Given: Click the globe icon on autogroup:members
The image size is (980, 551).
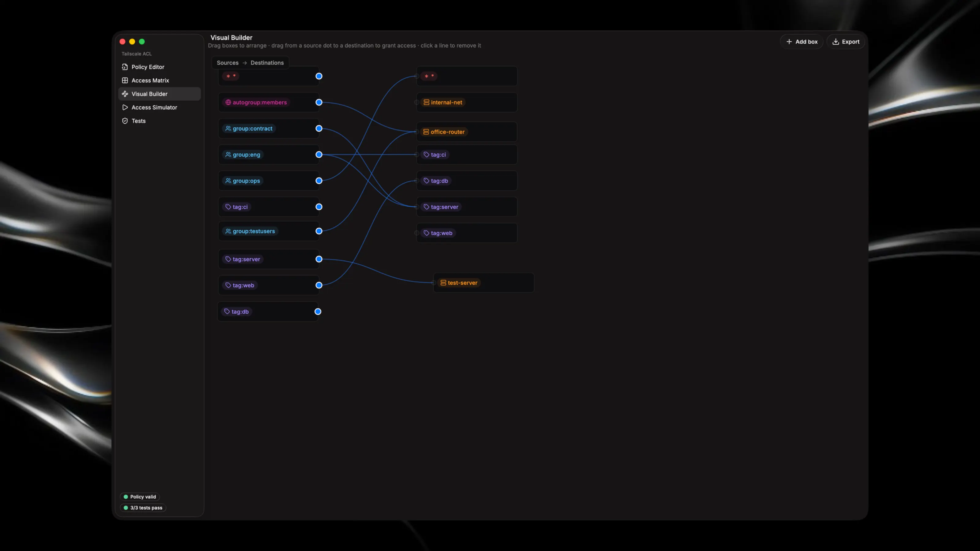Looking at the screenshot, I should tap(228, 102).
